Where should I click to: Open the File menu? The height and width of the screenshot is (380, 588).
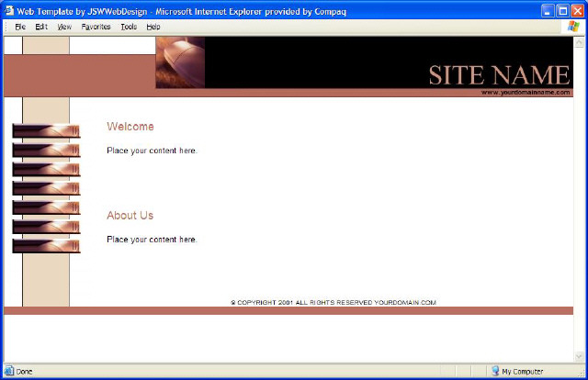coord(20,27)
